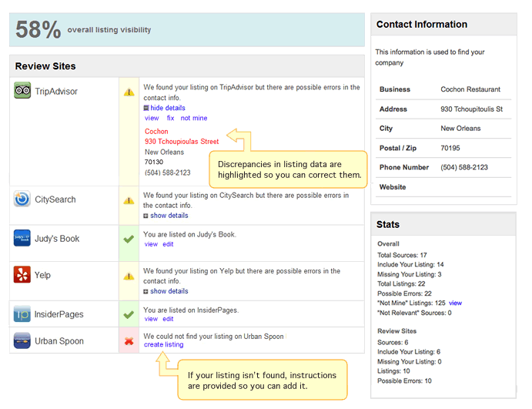
Task: Click the Total Listings: 22 stat
Action: [x=401, y=283]
